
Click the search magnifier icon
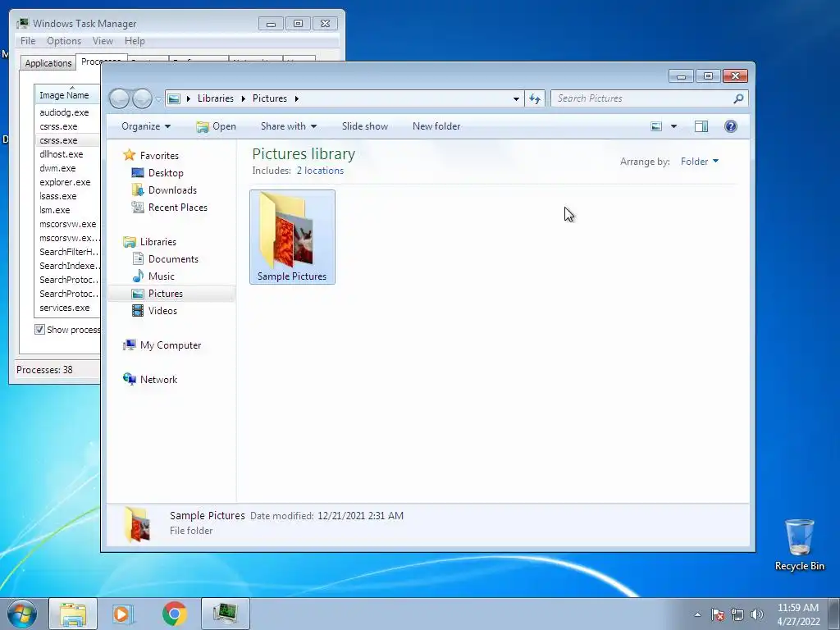coord(738,98)
